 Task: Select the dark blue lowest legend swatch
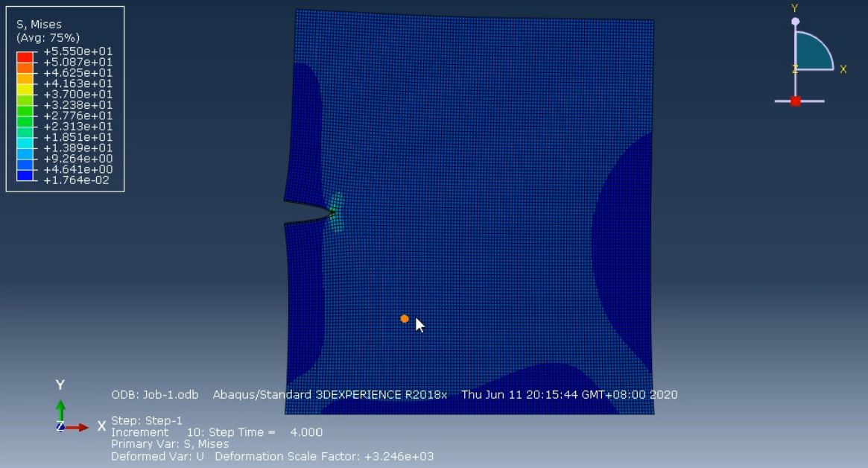click(25, 176)
